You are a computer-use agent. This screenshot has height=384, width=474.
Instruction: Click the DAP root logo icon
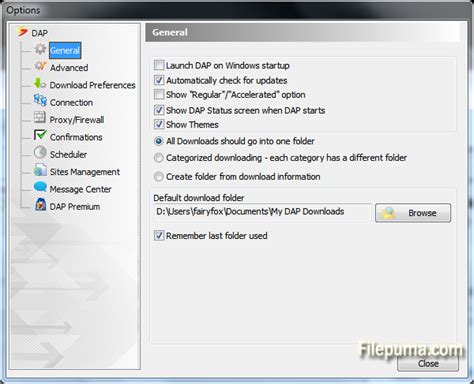[x=23, y=32]
